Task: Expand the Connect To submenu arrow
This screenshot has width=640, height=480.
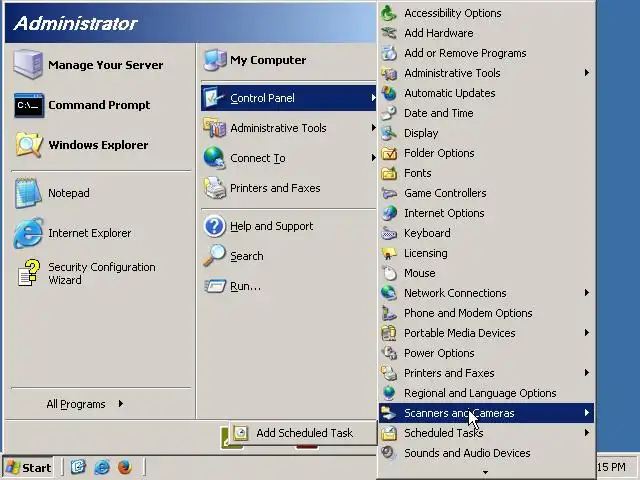Action: (373, 158)
